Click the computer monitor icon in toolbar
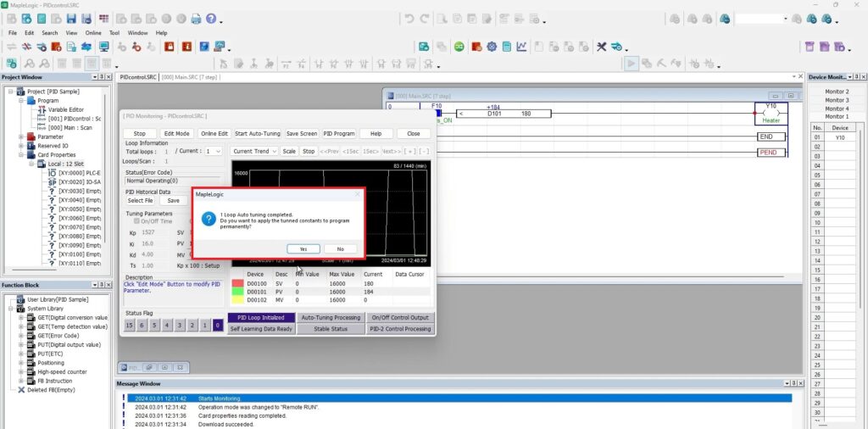The image size is (868, 429). click(103, 47)
